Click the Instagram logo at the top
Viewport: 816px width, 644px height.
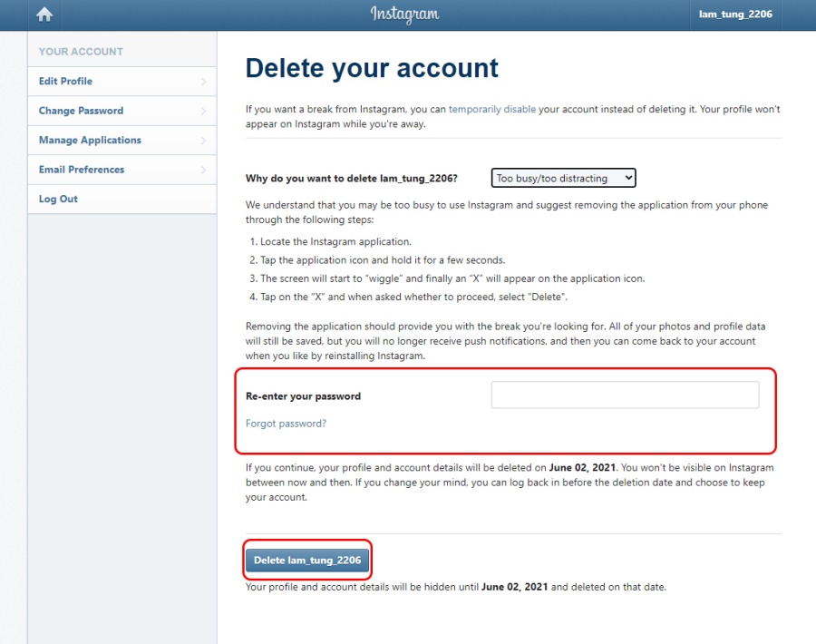[x=404, y=15]
